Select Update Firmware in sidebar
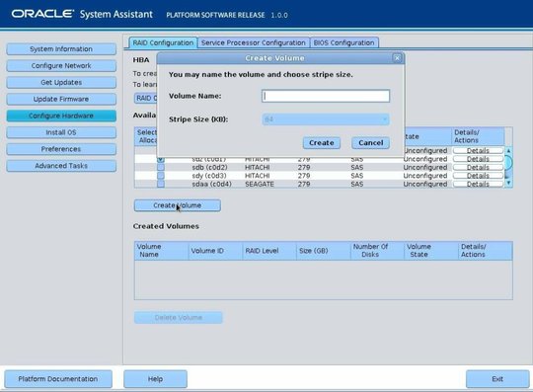Image resolution: width=533 pixels, height=392 pixels. [61, 99]
